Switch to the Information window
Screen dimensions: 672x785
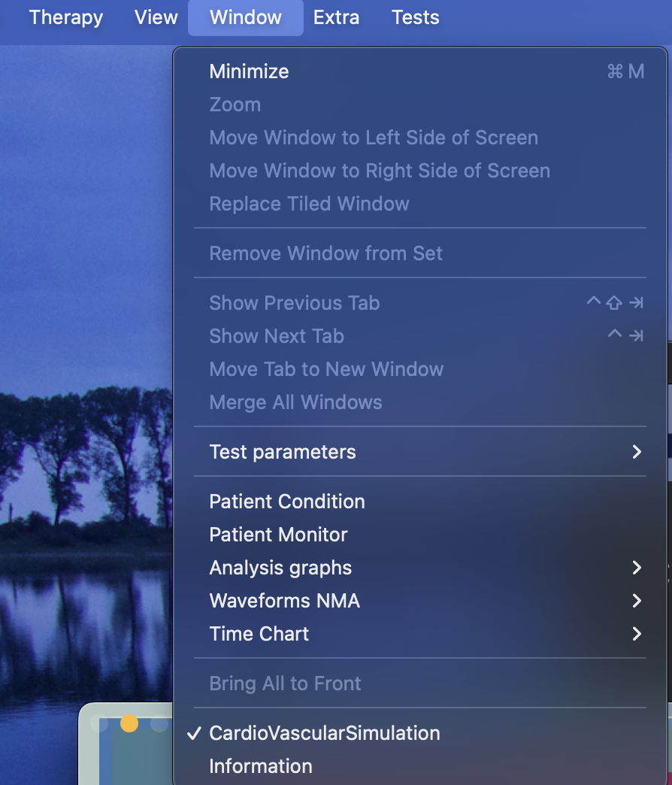pyautogui.click(x=261, y=766)
